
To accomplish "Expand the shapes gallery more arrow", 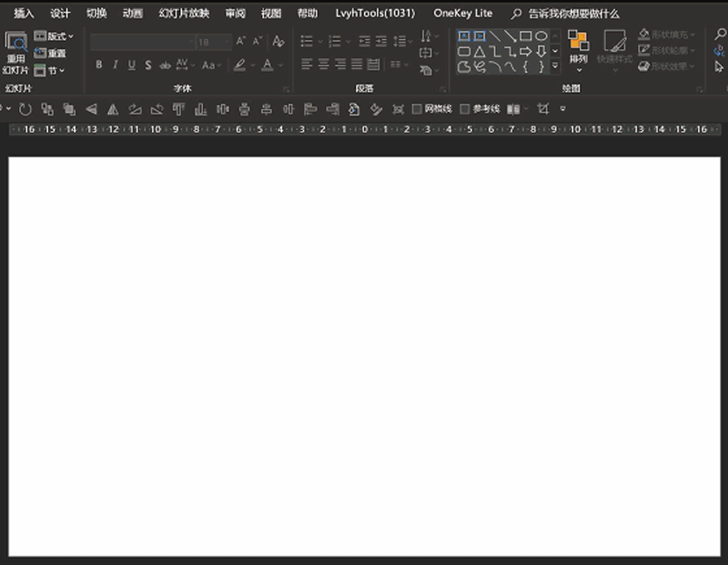I will (x=555, y=66).
